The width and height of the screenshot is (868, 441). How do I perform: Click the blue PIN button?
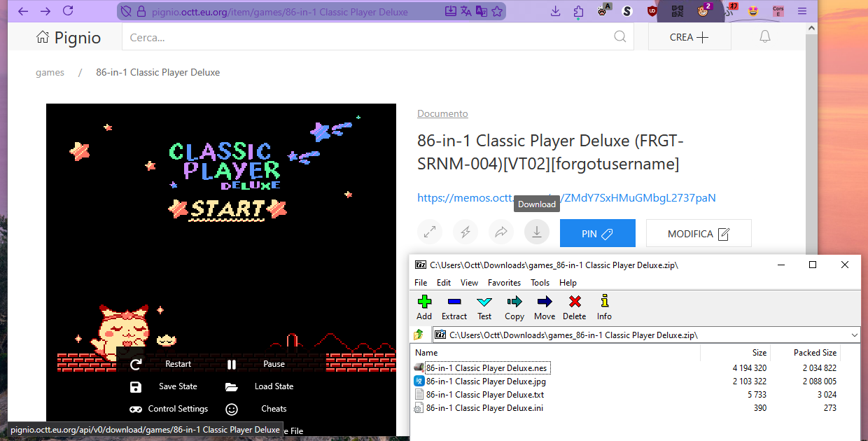597,232
